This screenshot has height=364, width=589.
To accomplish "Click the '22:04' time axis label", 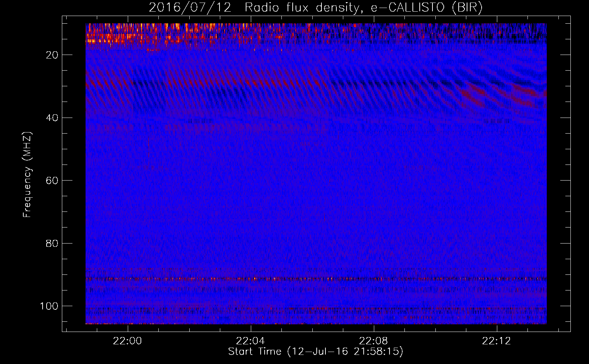I will tap(250, 341).
